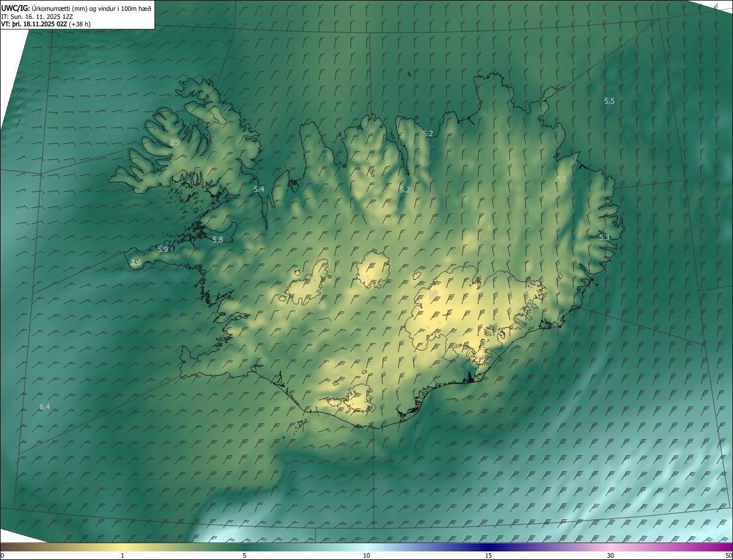Click the 2.9 value label on the Westfjords
The image size is (733, 560).
175,142
